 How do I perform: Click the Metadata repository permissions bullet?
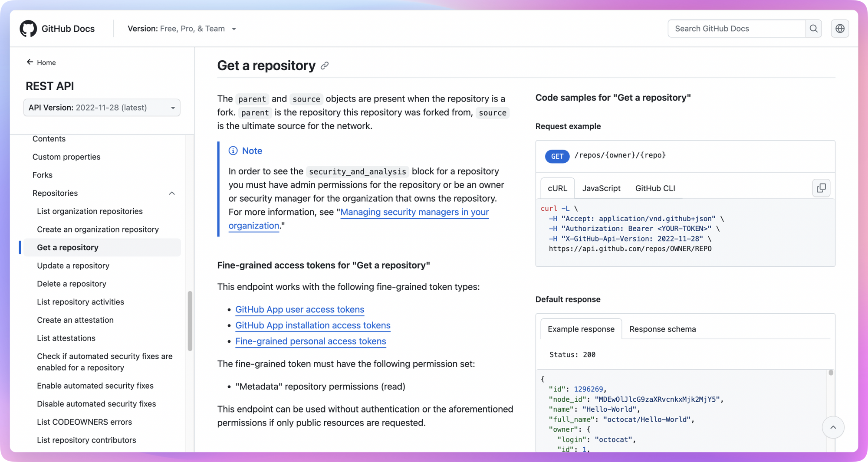(320, 387)
